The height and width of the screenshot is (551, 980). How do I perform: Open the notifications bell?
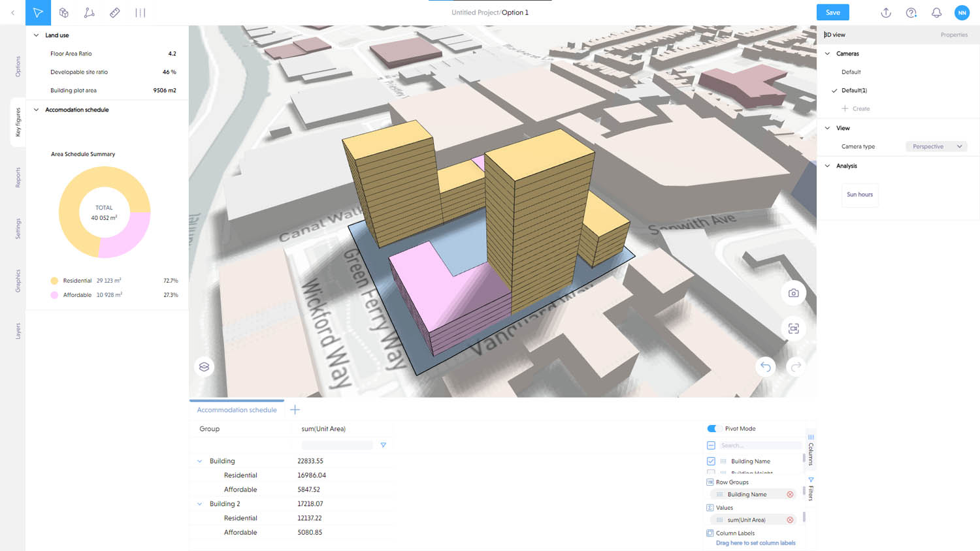pyautogui.click(x=936, y=12)
